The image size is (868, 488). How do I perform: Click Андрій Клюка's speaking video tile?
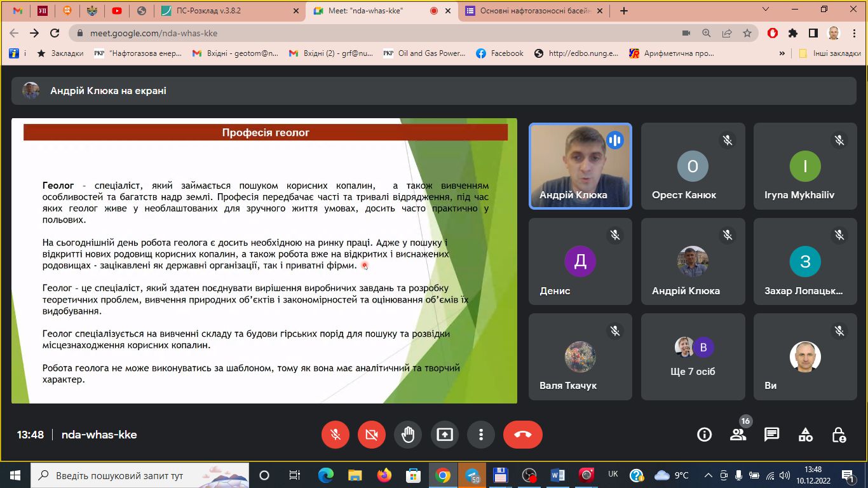(x=580, y=166)
